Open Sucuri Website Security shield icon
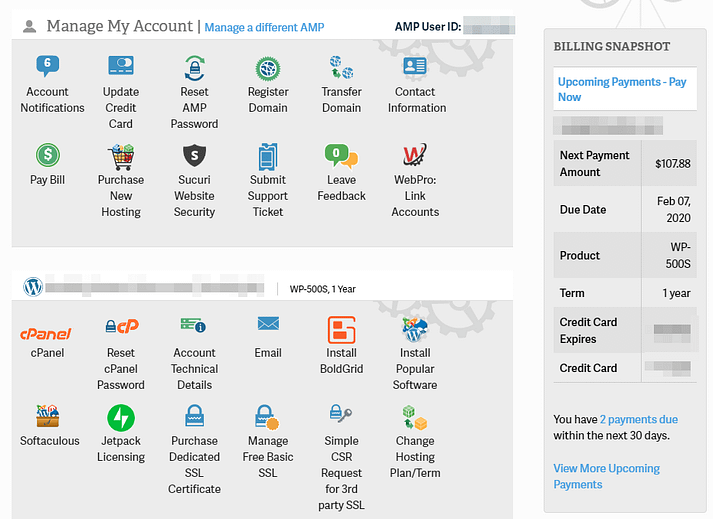Viewport: 713px width, 519px height. (x=194, y=155)
